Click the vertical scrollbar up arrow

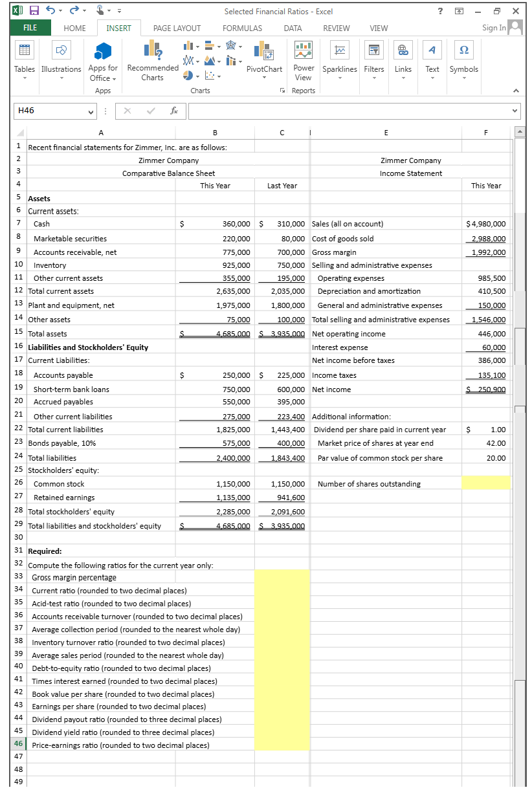point(519,132)
